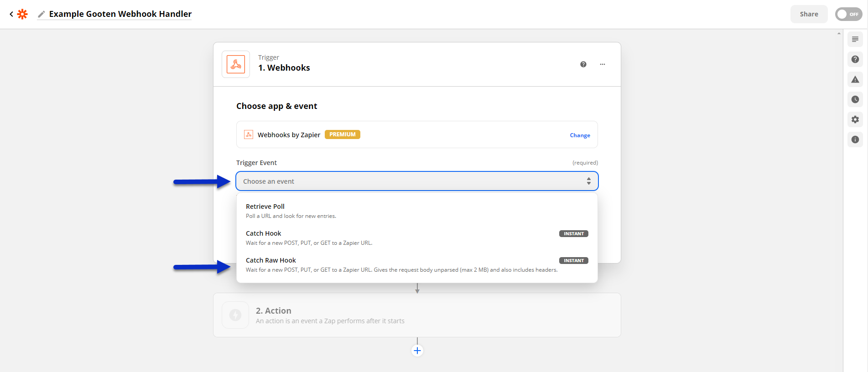Screen dimensions: 868x372
Task: Click the PREMIUM badge
Action: tap(343, 134)
